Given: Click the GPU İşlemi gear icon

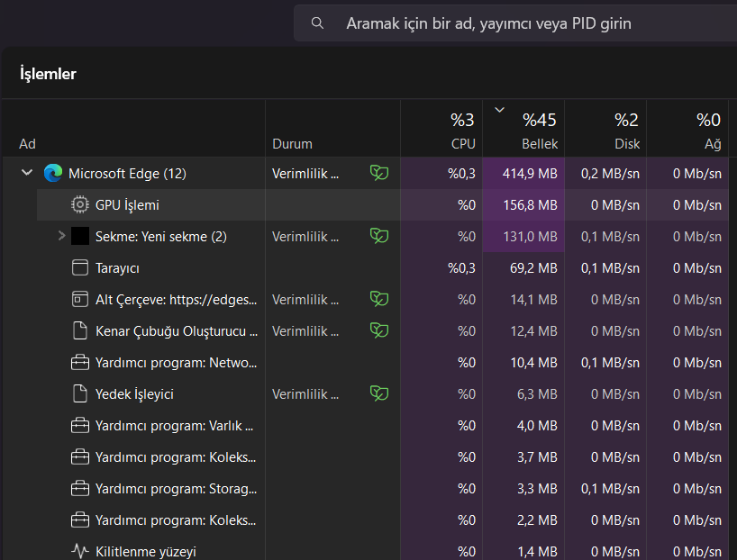Looking at the screenshot, I should (x=80, y=204).
